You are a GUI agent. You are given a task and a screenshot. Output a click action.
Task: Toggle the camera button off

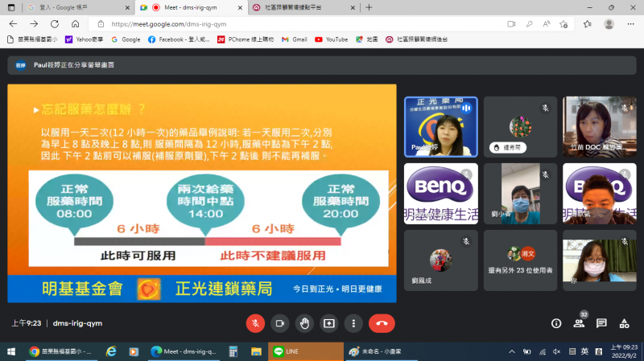pyautogui.click(x=280, y=323)
